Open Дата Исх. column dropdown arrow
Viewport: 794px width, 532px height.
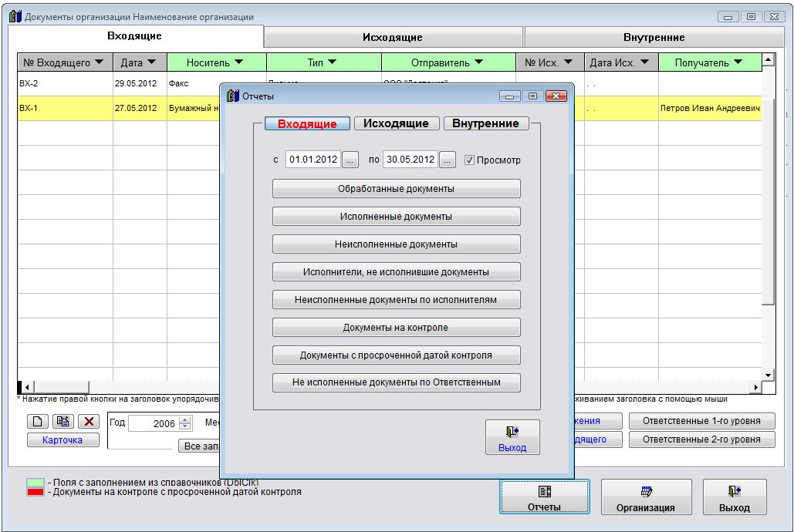(644, 62)
